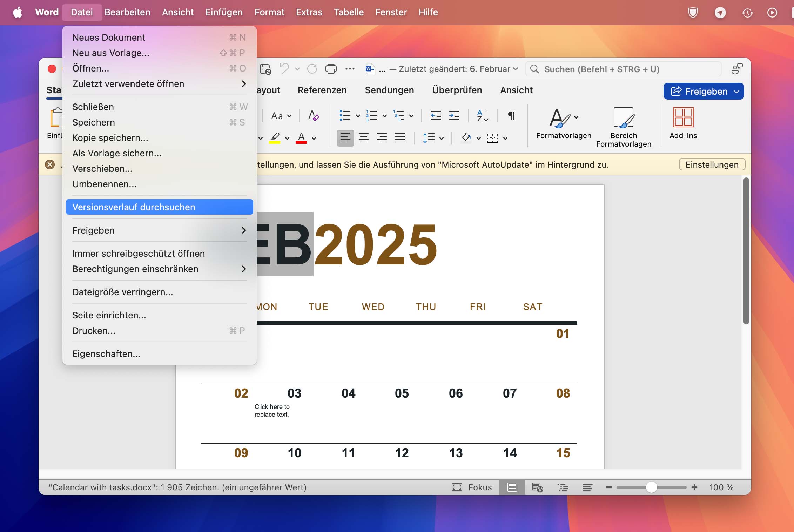Toggle the paragraph marks pilcrow button
The height and width of the screenshot is (532, 794).
point(512,115)
